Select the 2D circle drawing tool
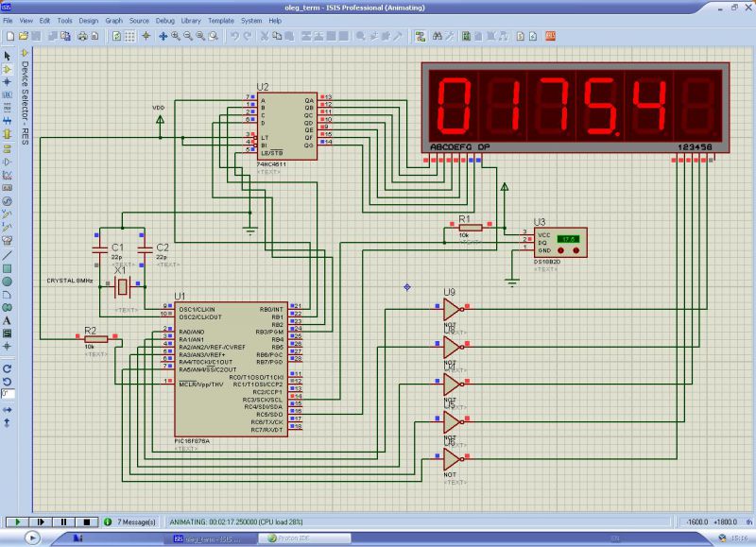Viewport: 756px width, 547px height. pos(8,282)
